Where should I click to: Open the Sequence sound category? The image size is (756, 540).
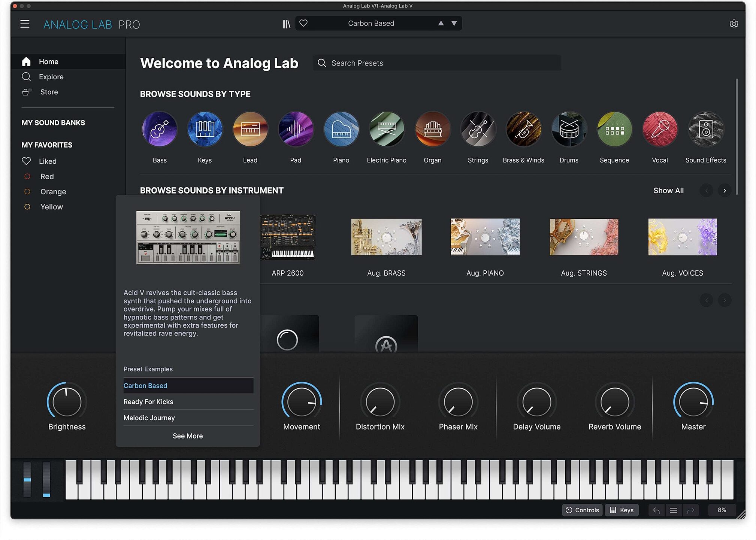tap(614, 129)
